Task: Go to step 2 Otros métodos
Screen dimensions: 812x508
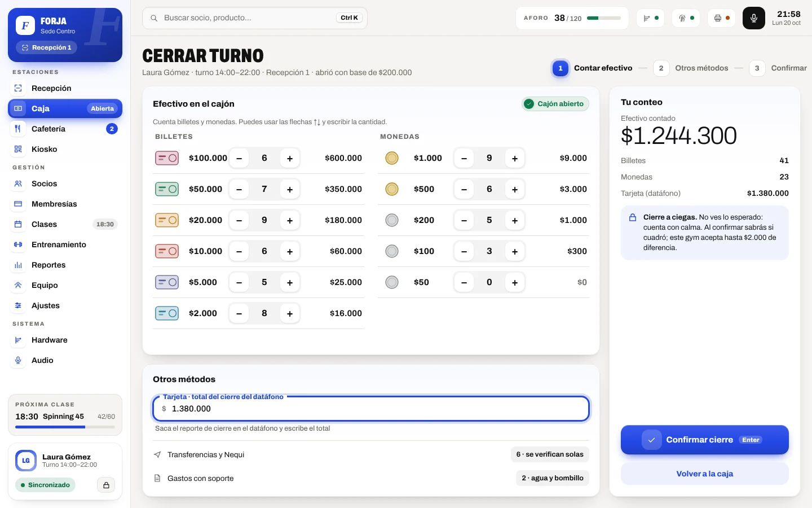Action: pos(691,68)
